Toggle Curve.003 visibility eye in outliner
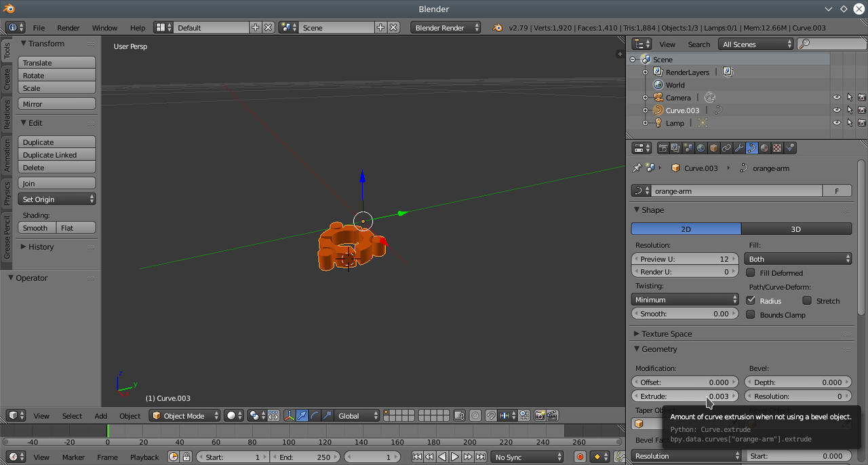 [837, 110]
